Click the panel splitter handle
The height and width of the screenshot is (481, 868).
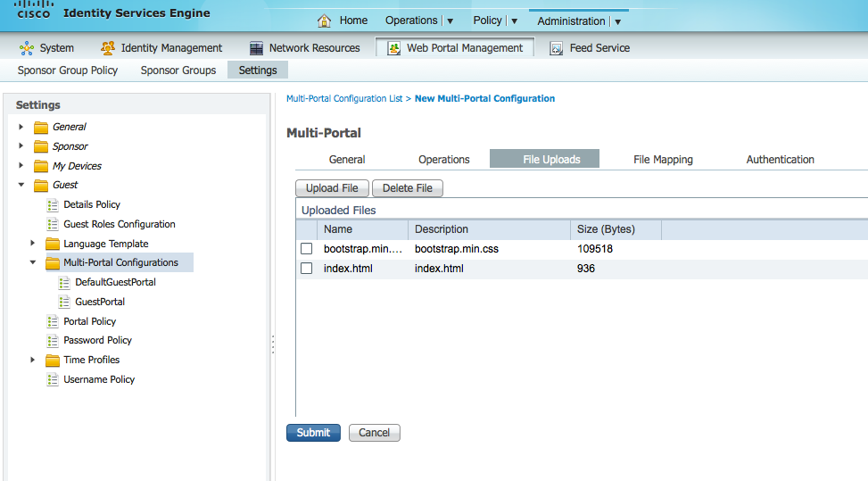click(x=273, y=344)
